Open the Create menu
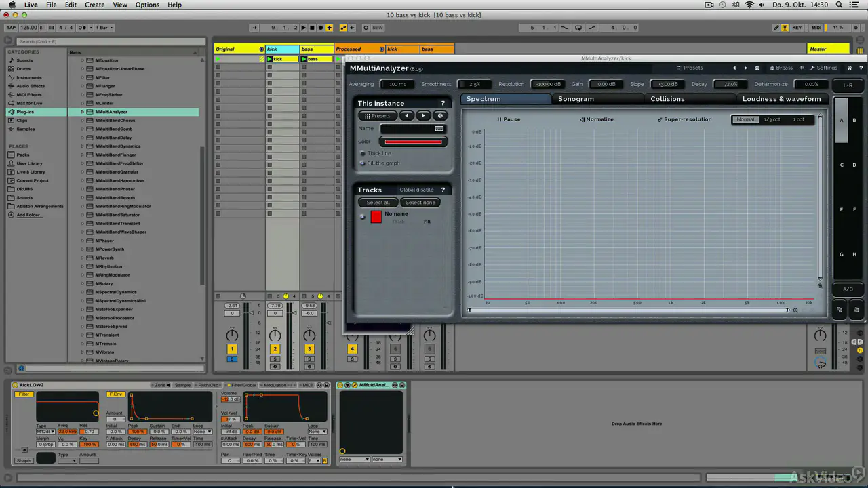Viewport: 868px width, 488px height. pos(94,5)
